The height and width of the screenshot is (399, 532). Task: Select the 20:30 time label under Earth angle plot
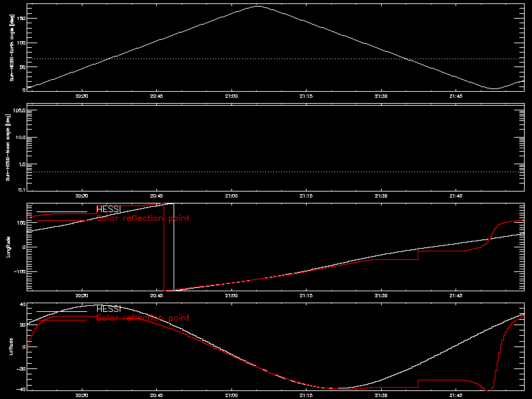click(81, 96)
